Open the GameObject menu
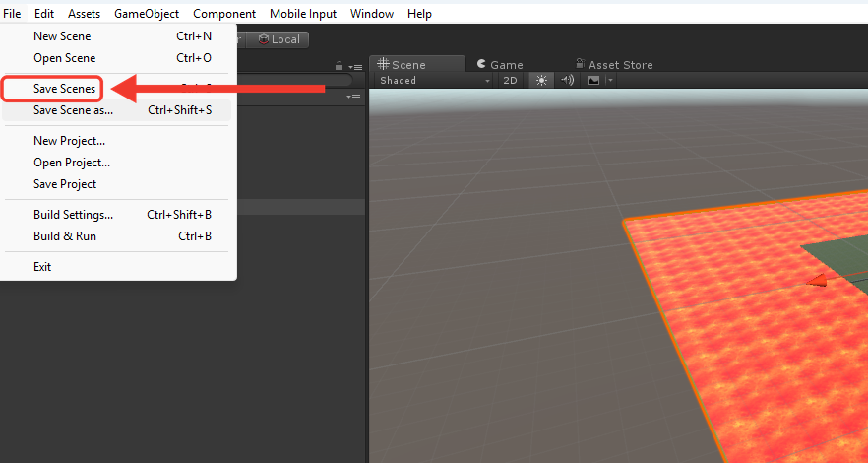This screenshot has width=868, height=463. pyautogui.click(x=147, y=13)
